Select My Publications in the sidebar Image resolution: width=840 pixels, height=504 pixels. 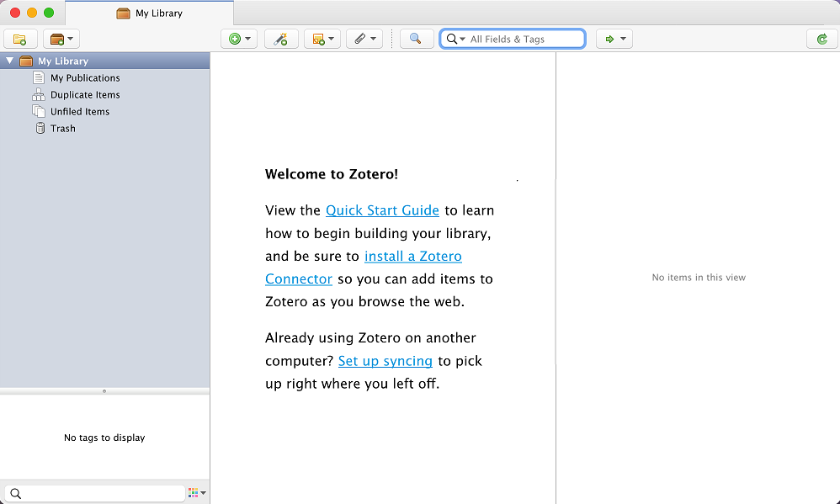point(84,77)
